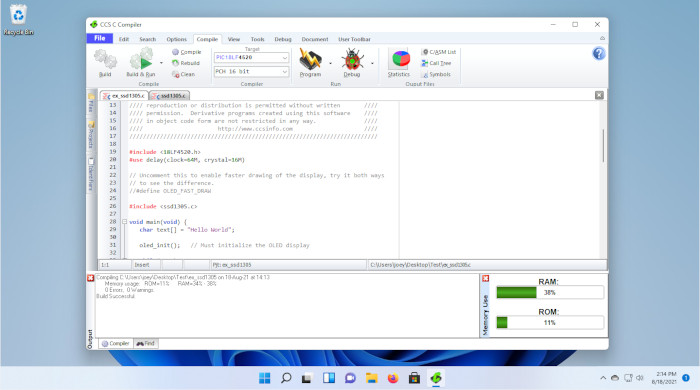The image size is (700, 390).
Task: Collapse the main function fold marker
Action: click(125, 222)
